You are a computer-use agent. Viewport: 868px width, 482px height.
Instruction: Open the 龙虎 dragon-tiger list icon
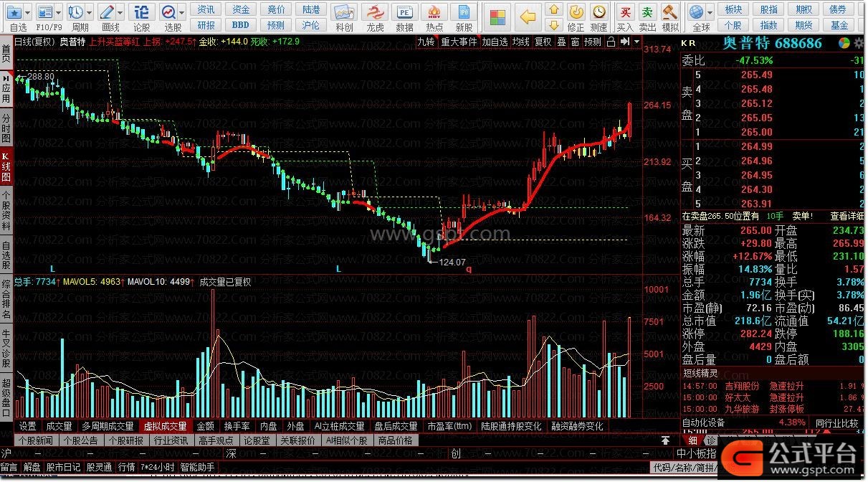[x=375, y=12]
